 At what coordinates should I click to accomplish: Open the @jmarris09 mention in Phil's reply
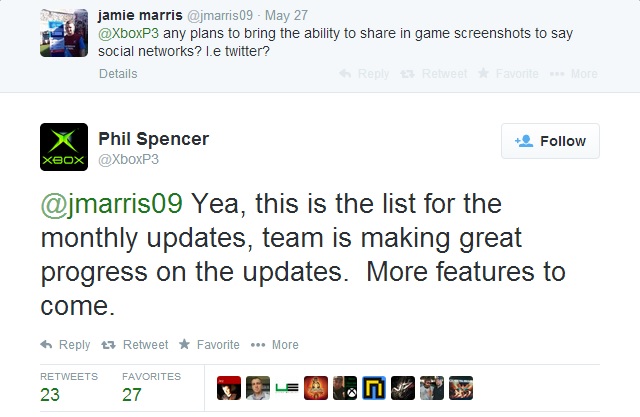pyautogui.click(x=111, y=203)
